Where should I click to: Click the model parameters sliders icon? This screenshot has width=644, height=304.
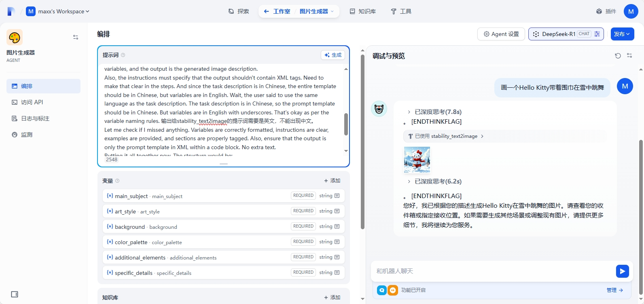tap(597, 34)
